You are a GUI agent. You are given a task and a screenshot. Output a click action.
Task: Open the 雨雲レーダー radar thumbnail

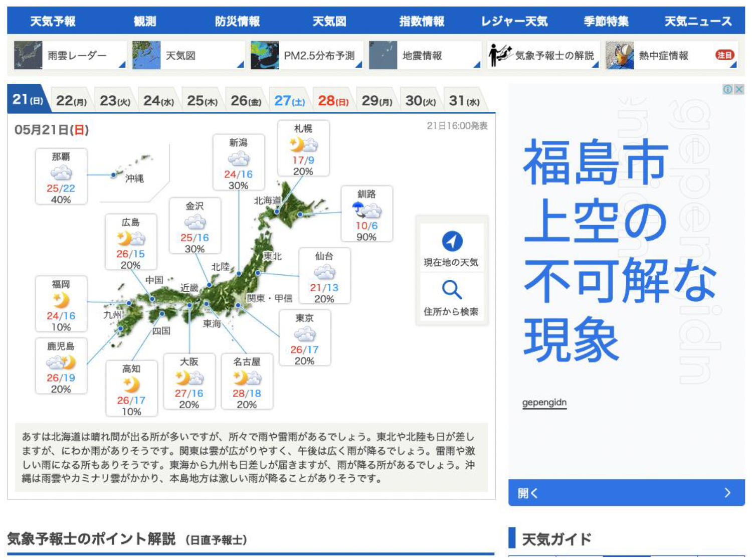click(x=28, y=55)
